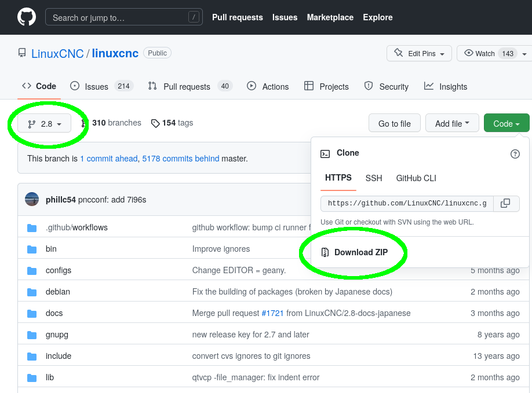
Task: Open Issues in the top navigation
Action: (285, 17)
